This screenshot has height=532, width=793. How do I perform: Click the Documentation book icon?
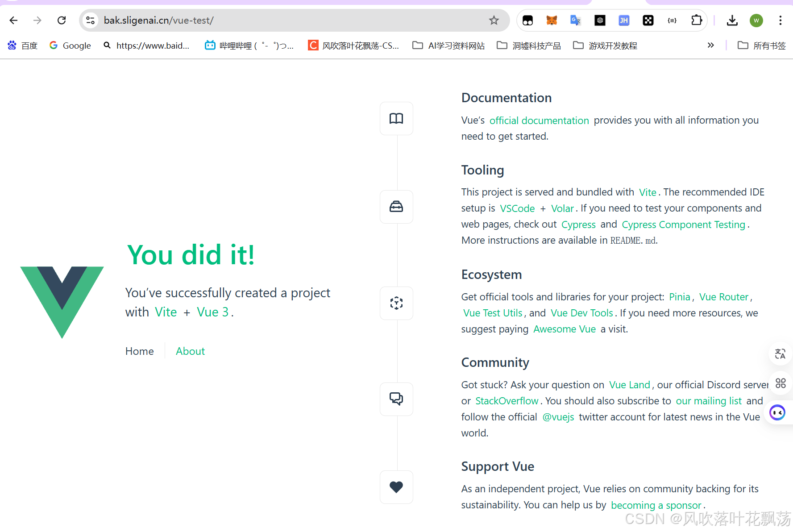(396, 118)
